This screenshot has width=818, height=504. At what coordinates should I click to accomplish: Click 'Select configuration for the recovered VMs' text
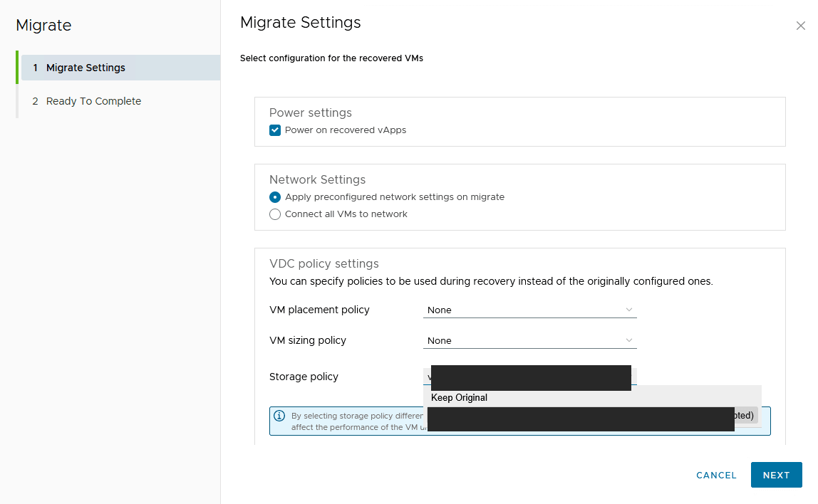(x=331, y=58)
